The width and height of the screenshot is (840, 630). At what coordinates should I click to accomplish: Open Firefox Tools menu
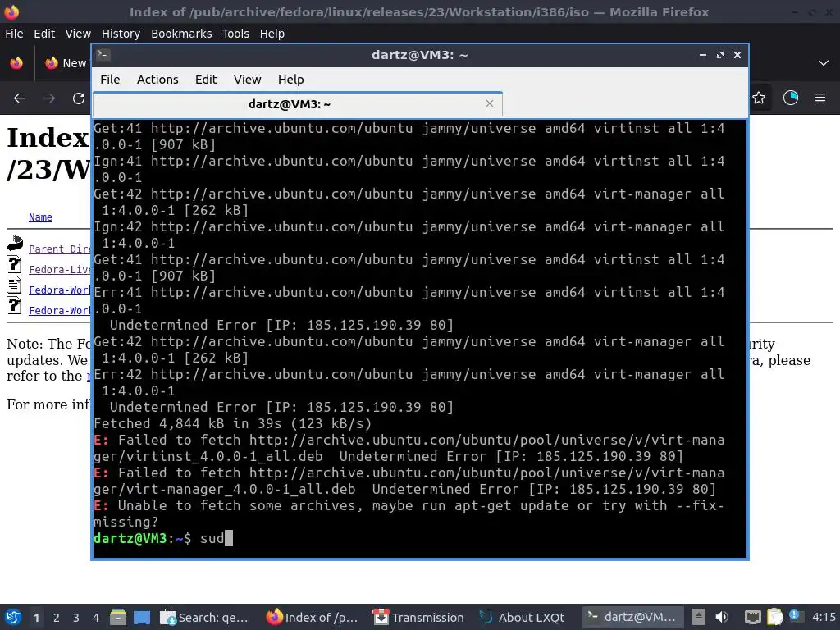[x=235, y=34]
